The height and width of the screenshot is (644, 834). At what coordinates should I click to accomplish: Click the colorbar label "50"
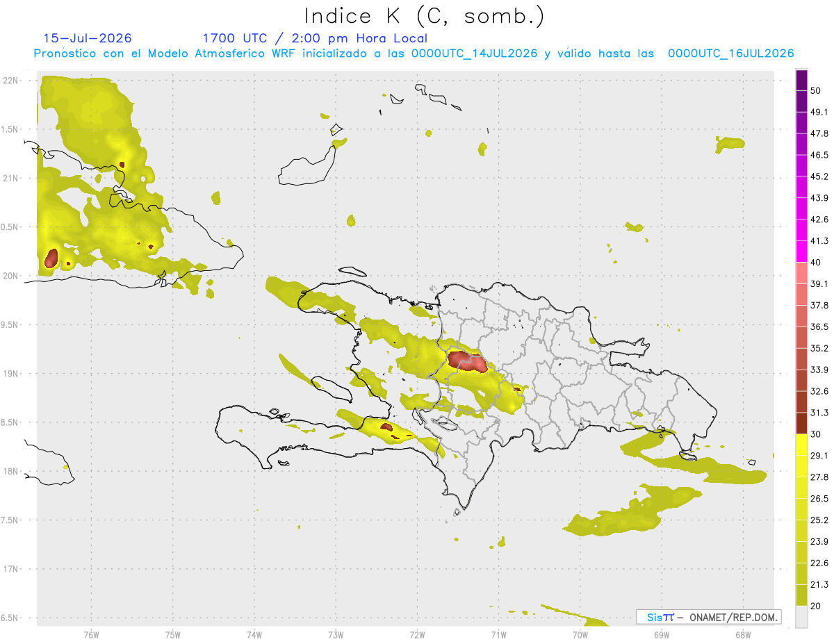click(x=817, y=91)
